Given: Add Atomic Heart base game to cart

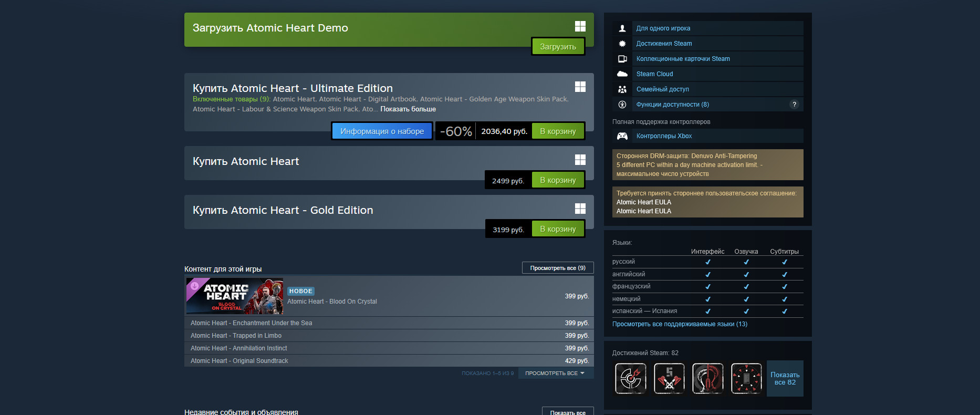Looking at the screenshot, I should [558, 180].
